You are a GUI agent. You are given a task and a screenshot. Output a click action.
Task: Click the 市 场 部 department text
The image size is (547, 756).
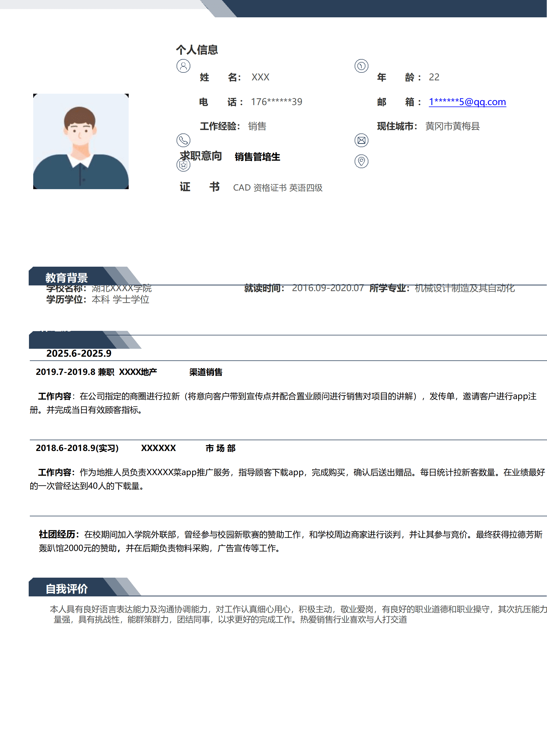tap(220, 448)
